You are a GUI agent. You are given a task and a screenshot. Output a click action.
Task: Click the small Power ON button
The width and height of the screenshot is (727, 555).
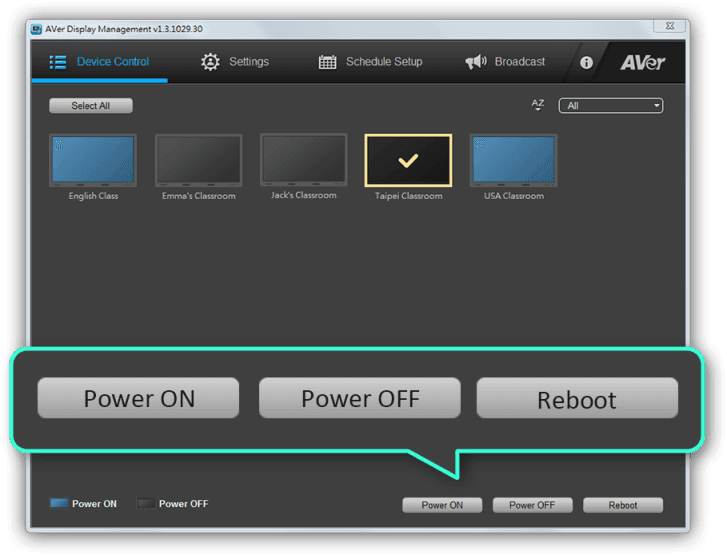pyautogui.click(x=442, y=505)
